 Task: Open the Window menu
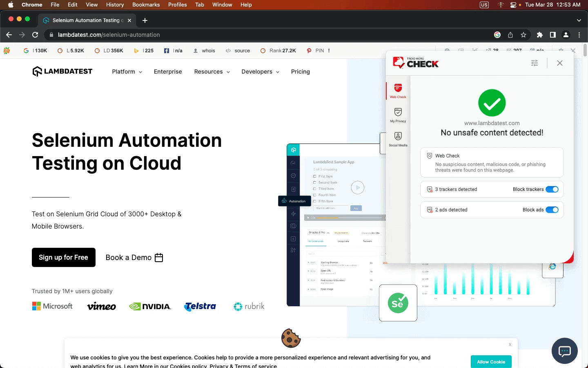222,4
